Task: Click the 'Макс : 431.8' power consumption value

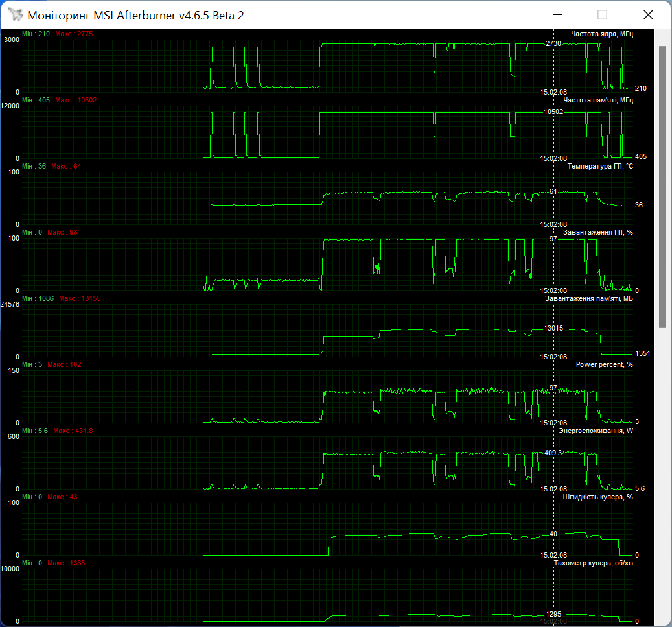Action: click(73, 430)
